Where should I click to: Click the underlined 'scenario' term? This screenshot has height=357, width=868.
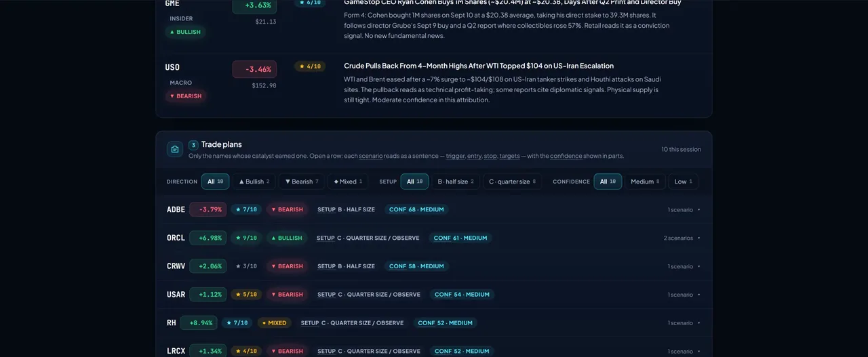pyautogui.click(x=370, y=156)
